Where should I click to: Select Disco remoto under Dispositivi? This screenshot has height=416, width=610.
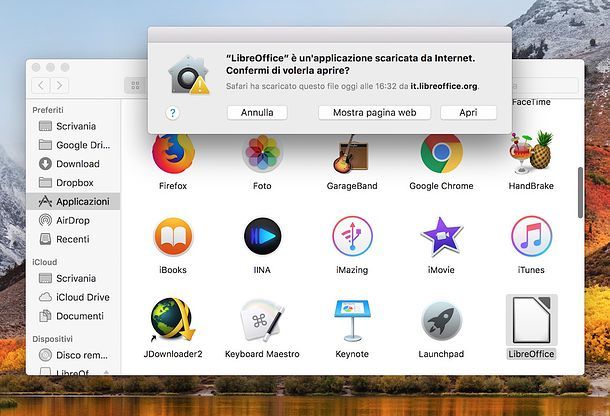pyautogui.click(x=73, y=355)
